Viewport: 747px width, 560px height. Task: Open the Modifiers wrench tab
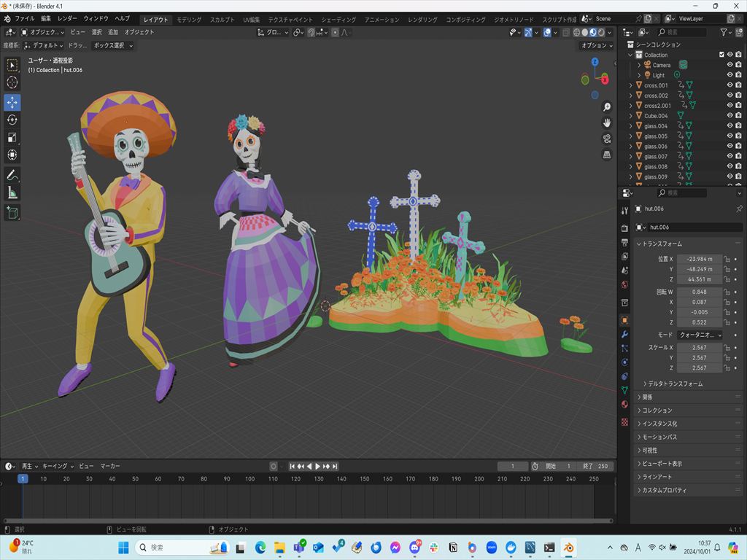pyautogui.click(x=624, y=334)
